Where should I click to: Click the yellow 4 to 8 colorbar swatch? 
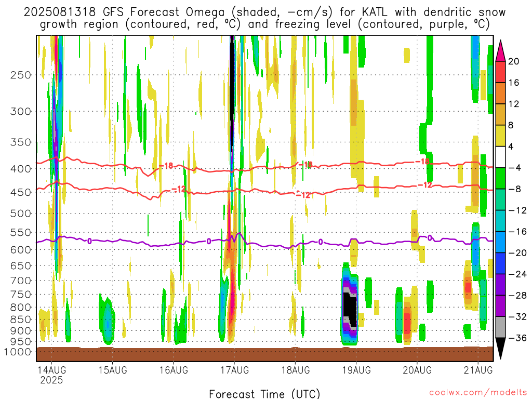coord(500,136)
